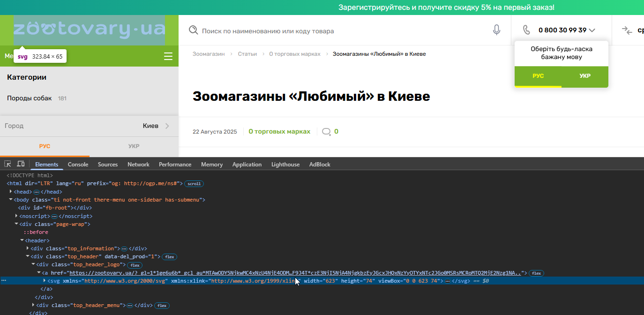Select the div id fb-root line

pyautogui.click(x=55, y=208)
